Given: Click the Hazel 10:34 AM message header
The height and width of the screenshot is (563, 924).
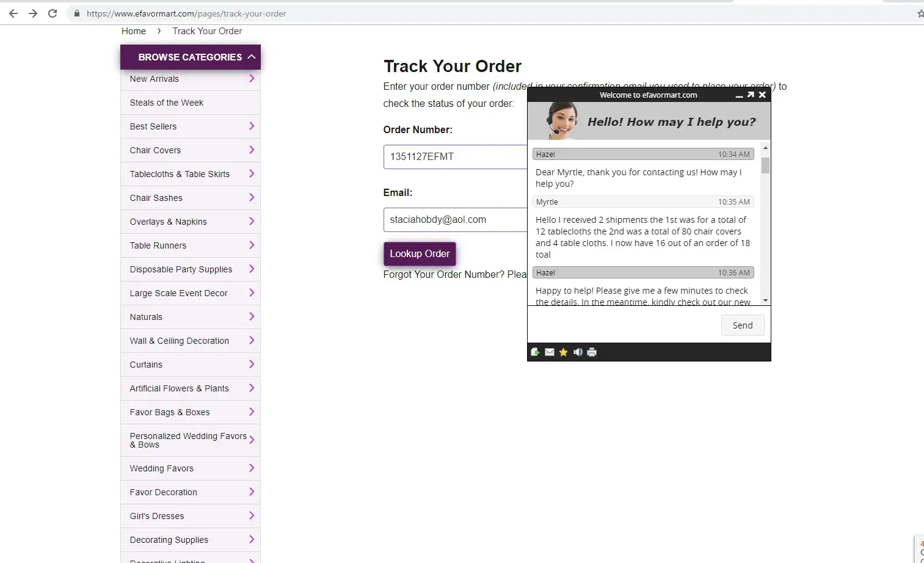Looking at the screenshot, I should coord(643,154).
